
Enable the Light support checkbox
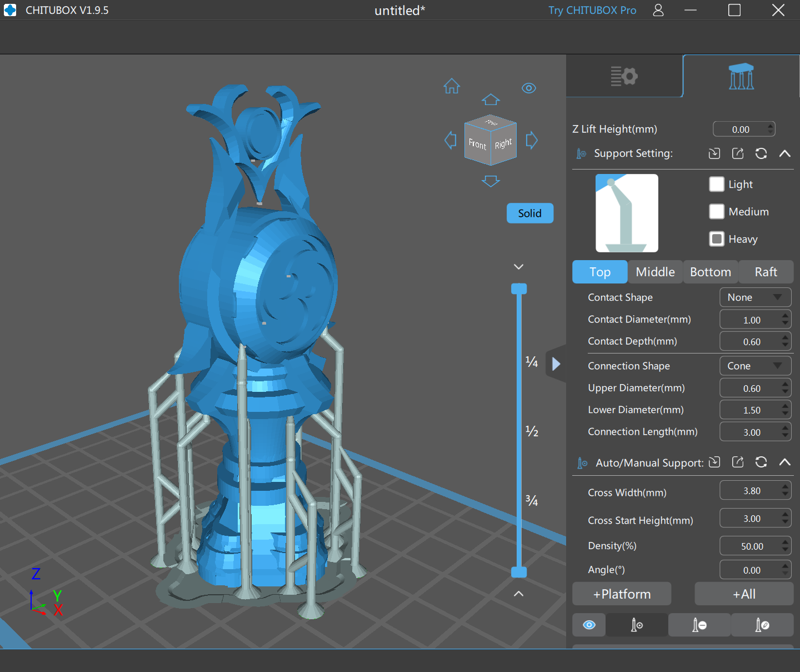point(717,184)
